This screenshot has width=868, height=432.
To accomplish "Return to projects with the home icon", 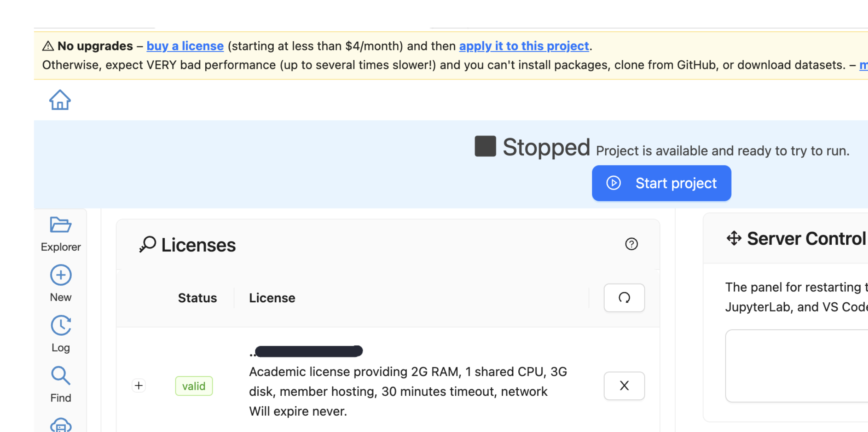I will [60, 100].
